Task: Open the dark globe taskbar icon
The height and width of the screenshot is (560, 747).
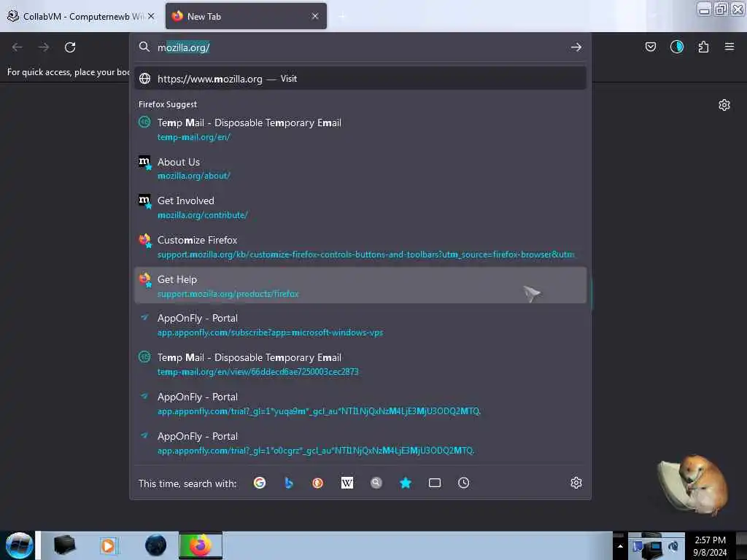Action: point(156,545)
